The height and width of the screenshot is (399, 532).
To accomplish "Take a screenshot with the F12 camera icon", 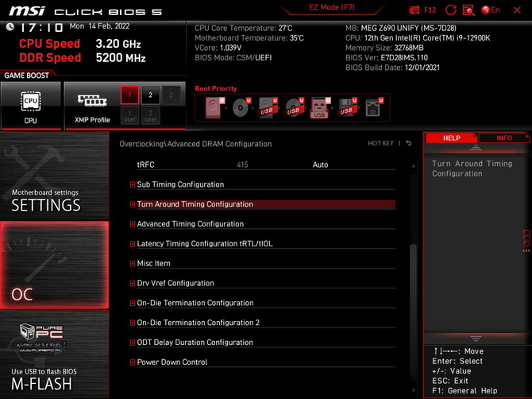I will click(414, 10).
